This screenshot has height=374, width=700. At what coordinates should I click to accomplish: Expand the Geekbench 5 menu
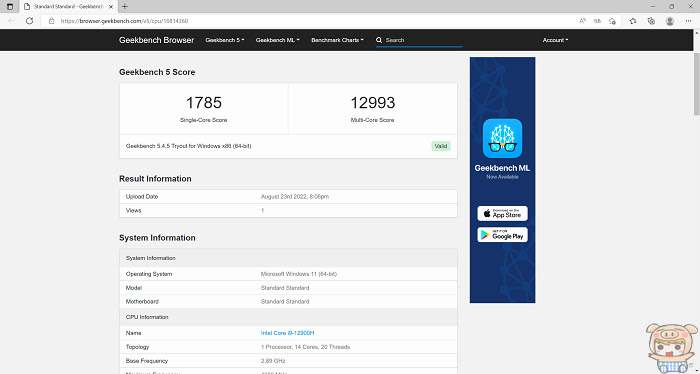(225, 40)
